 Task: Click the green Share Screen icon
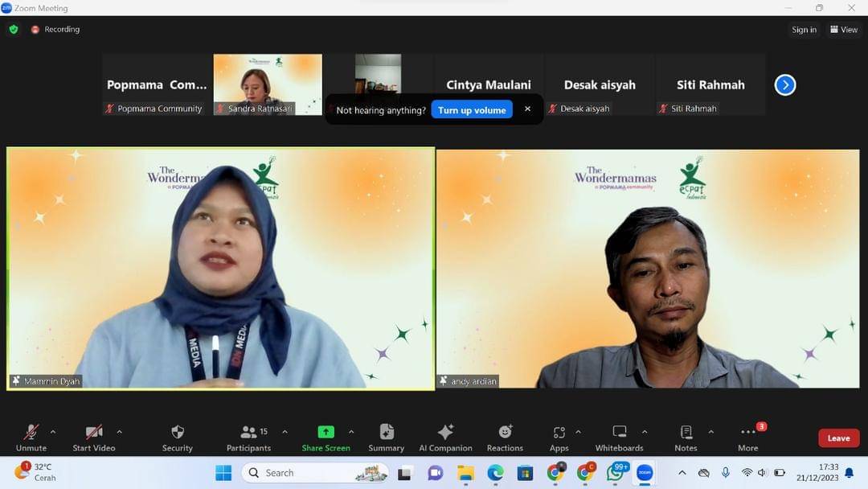(x=325, y=432)
